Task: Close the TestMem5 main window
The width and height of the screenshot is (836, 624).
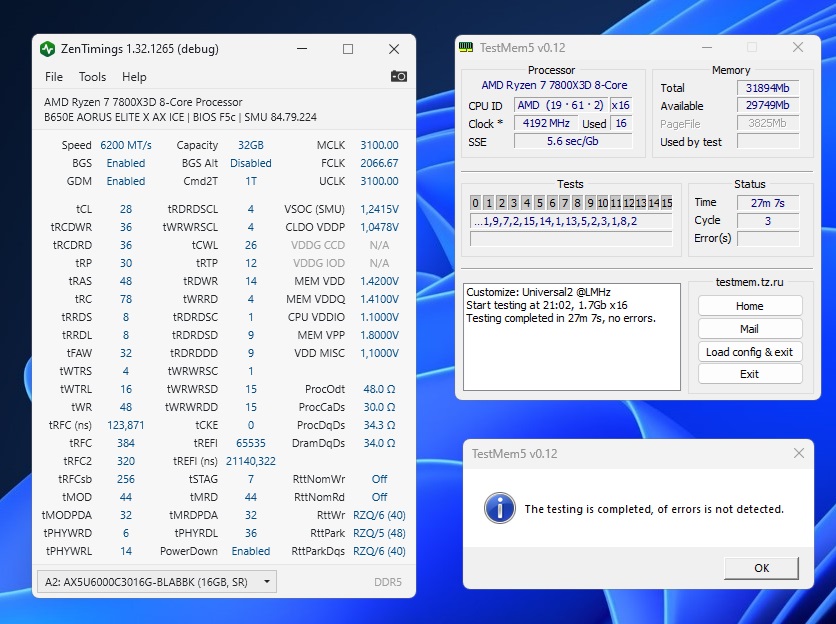Action: [797, 47]
